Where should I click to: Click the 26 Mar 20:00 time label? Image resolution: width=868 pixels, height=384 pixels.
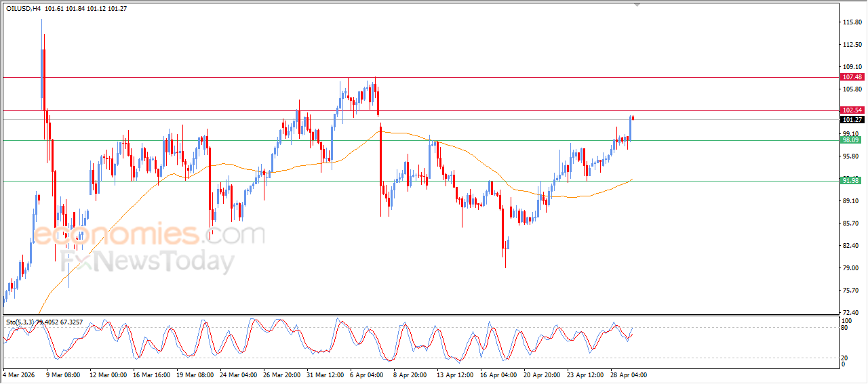pos(283,375)
